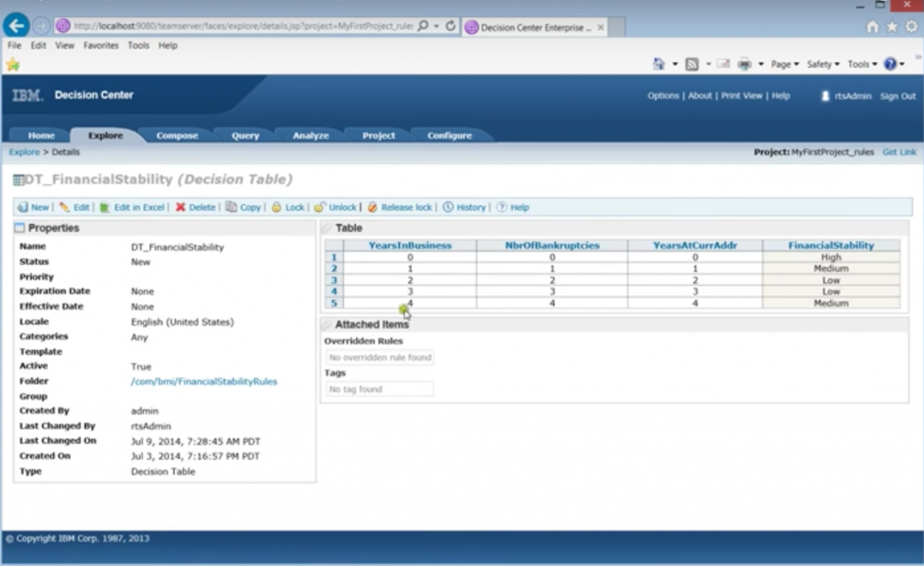Collapse the Attached Items section

(x=327, y=324)
